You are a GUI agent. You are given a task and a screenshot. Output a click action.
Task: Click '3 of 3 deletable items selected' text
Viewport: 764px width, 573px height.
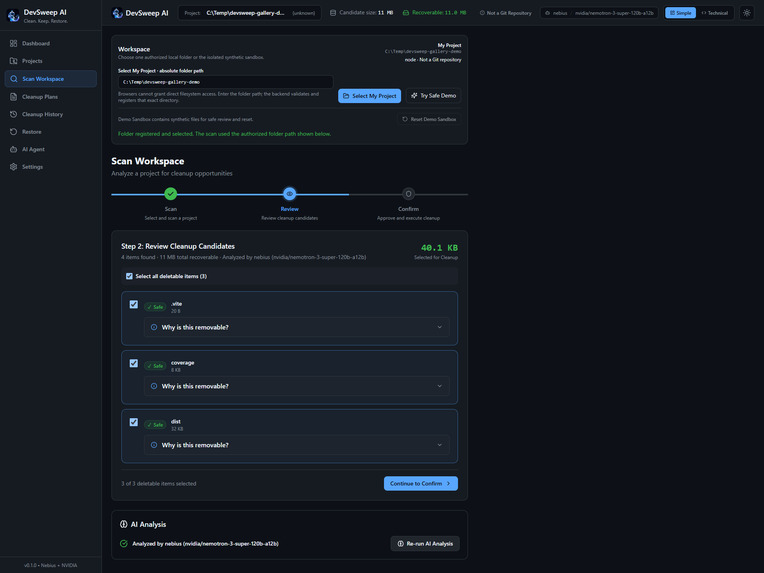pyautogui.click(x=159, y=484)
